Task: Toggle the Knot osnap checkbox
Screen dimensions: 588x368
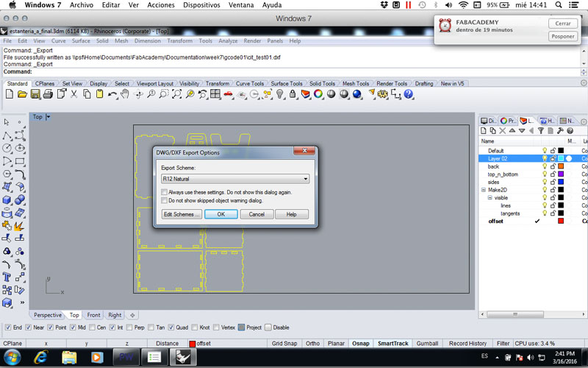Action: click(195, 328)
